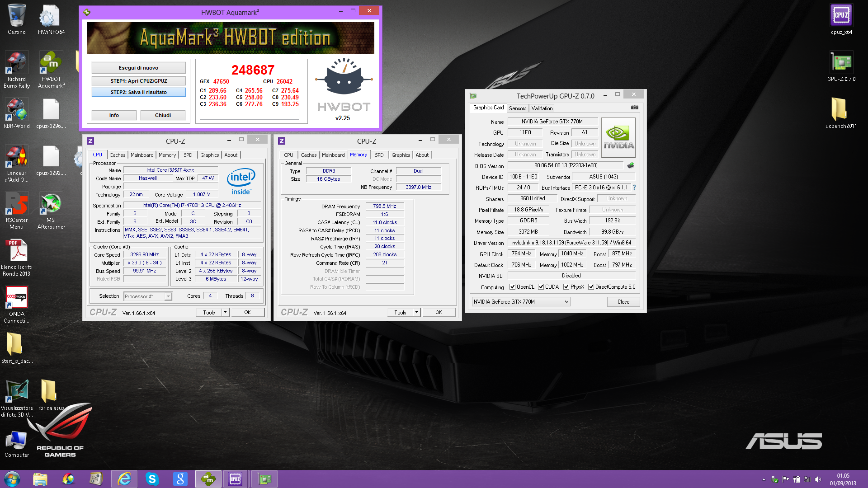Image resolution: width=868 pixels, height=488 pixels.
Task: Switch to Mainboard tab in left CPU-Z
Action: 142,155
